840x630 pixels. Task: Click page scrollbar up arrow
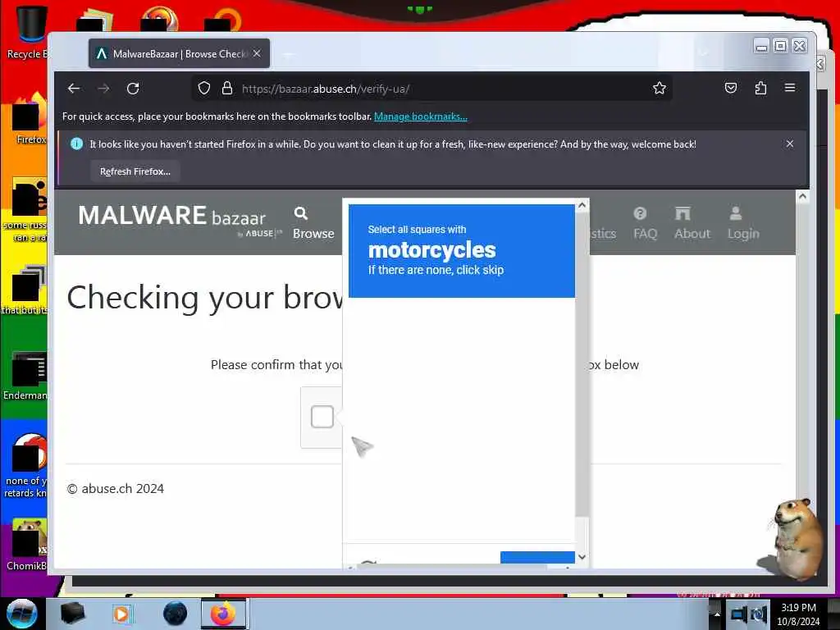pos(802,197)
